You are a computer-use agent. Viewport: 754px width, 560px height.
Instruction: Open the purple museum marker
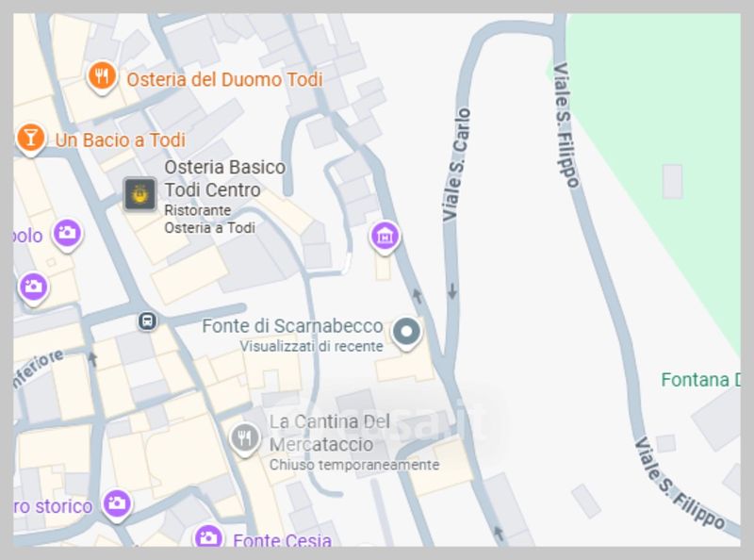tap(384, 236)
